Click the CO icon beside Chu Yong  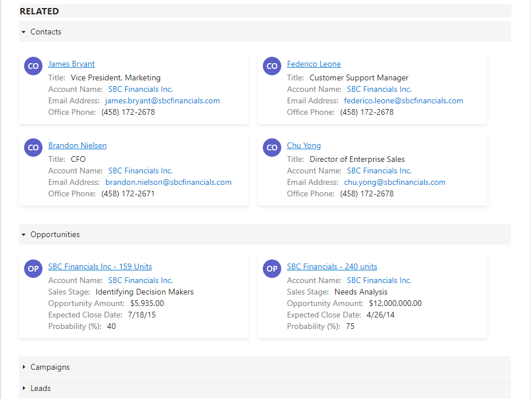pyautogui.click(x=272, y=148)
